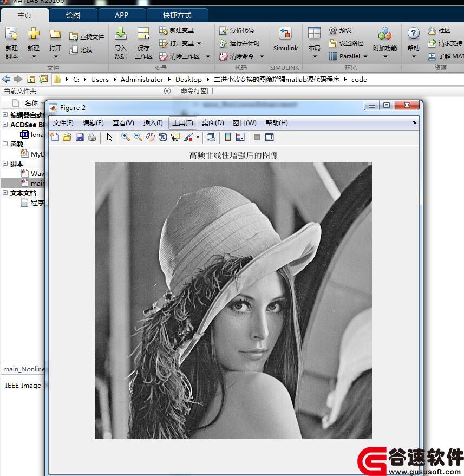Select the Rotate 3D tool
This screenshot has height=476, width=464.
click(x=163, y=137)
